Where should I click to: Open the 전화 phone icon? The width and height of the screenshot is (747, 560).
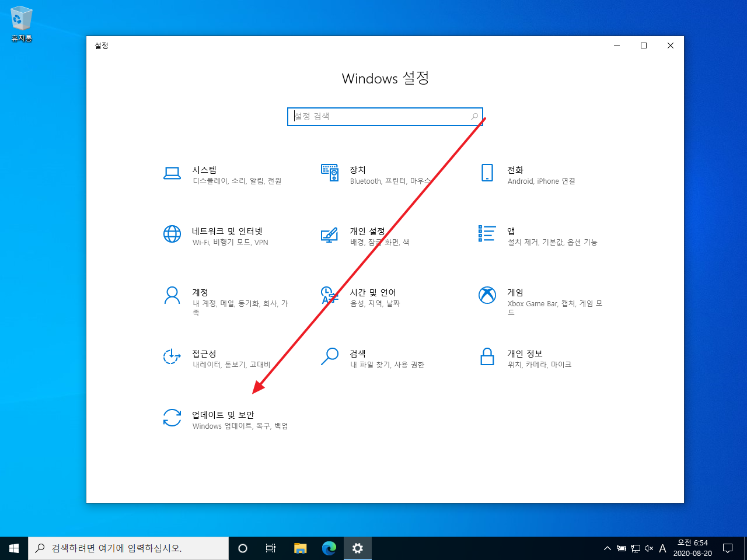(487, 173)
